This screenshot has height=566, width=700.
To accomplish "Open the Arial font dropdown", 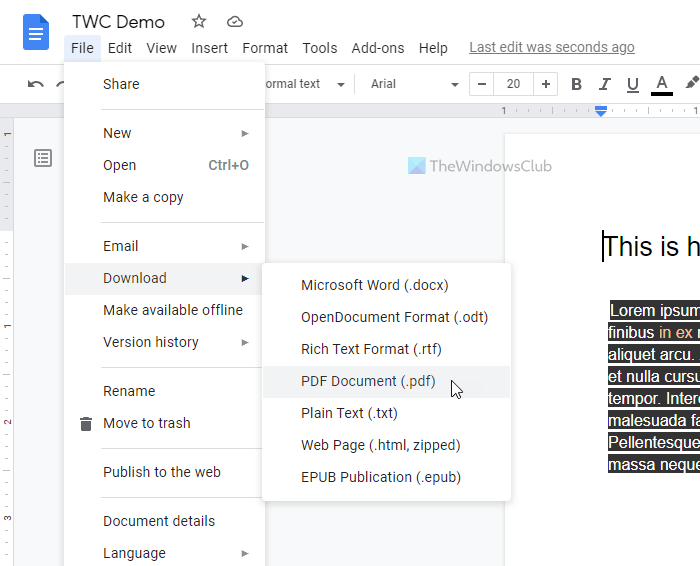I will click(x=415, y=84).
